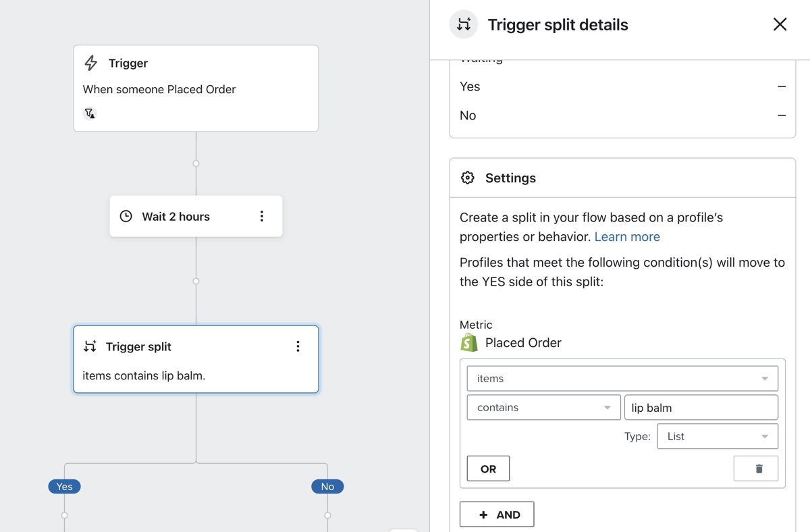
Task: Add an alternative with the OR button
Action: click(x=487, y=468)
